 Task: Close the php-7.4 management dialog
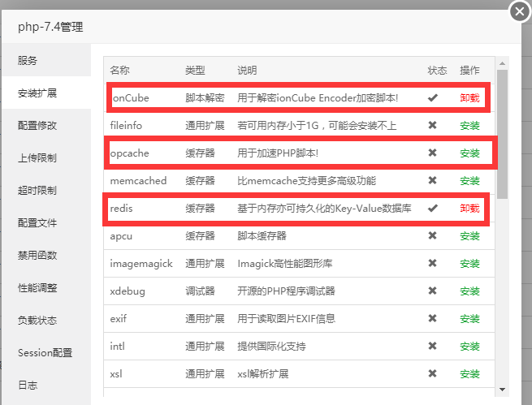520,12
